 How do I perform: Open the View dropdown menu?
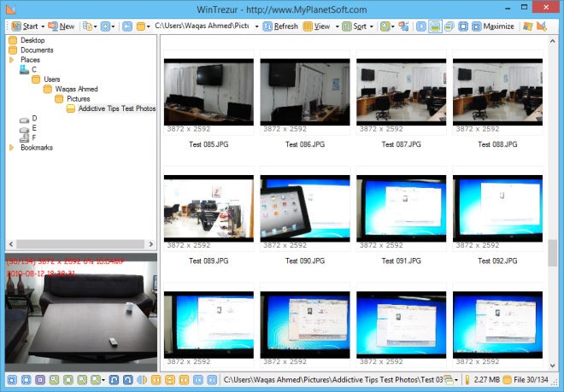320,26
